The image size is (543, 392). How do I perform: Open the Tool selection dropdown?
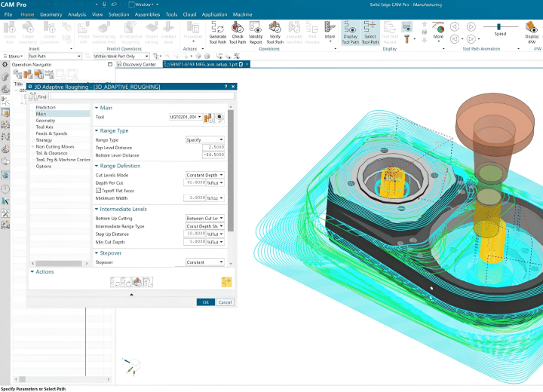coord(186,117)
